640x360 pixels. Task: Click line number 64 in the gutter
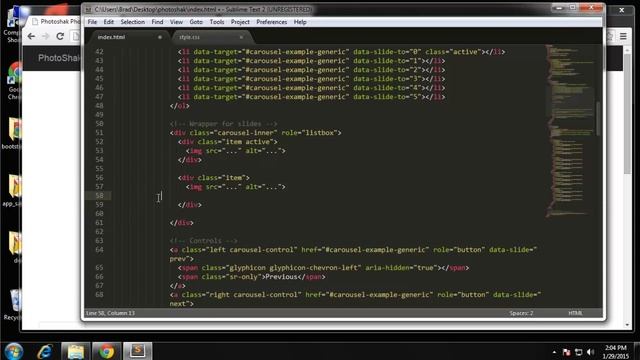pos(99,249)
